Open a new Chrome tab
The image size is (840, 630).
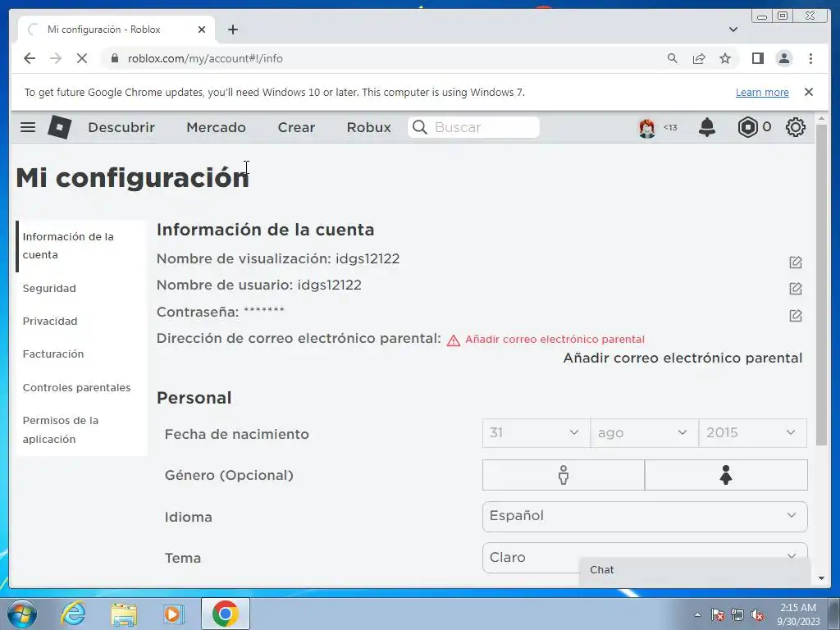[x=232, y=30]
